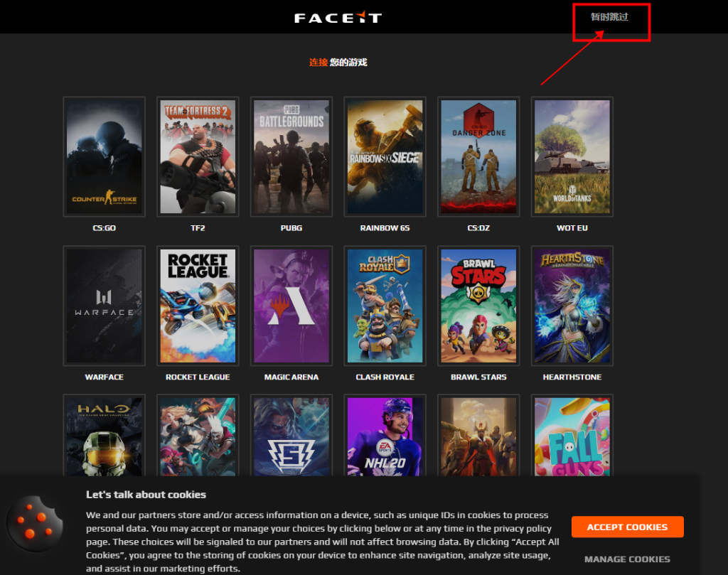This screenshot has width=728, height=575.
Task: Select the Fall Guys tile
Action: pyautogui.click(x=572, y=435)
